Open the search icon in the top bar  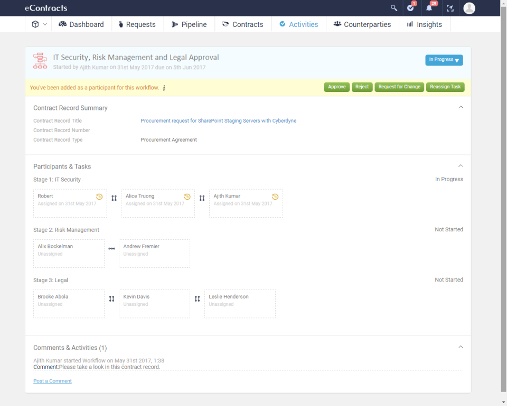(393, 8)
